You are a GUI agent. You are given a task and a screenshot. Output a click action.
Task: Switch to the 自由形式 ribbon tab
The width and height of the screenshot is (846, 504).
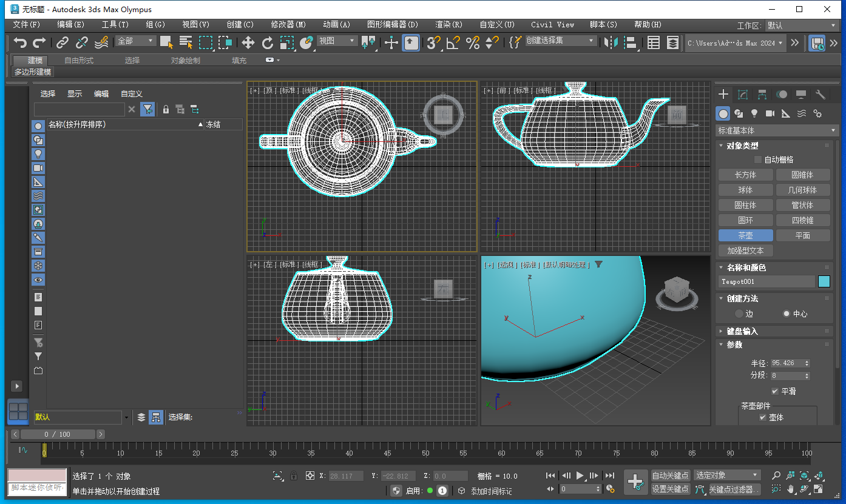79,60
